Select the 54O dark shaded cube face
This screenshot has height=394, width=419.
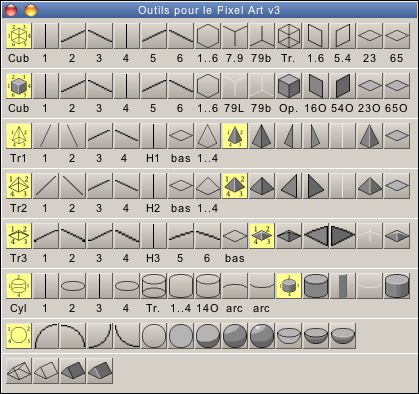[x=343, y=86]
